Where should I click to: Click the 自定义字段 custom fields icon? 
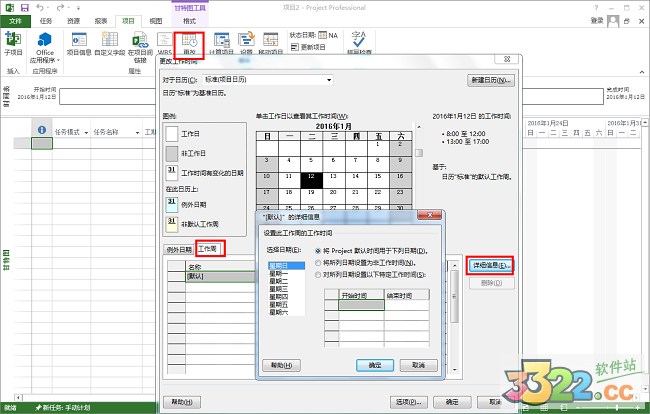point(109,40)
